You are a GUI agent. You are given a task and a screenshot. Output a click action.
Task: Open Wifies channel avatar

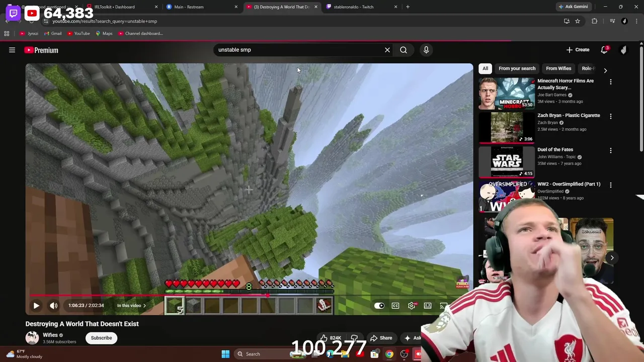(x=32, y=338)
